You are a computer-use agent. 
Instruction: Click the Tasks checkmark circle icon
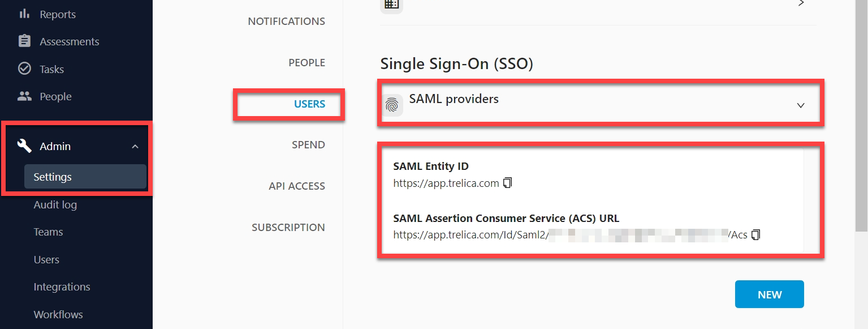click(x=24, y=69)
